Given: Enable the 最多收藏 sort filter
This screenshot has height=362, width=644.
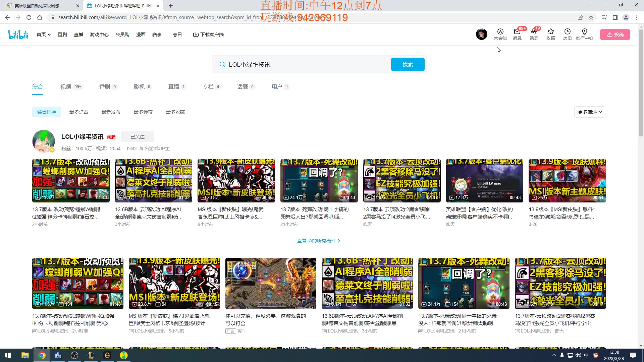Looking at the screenshot, I should [x=175, y=112].
